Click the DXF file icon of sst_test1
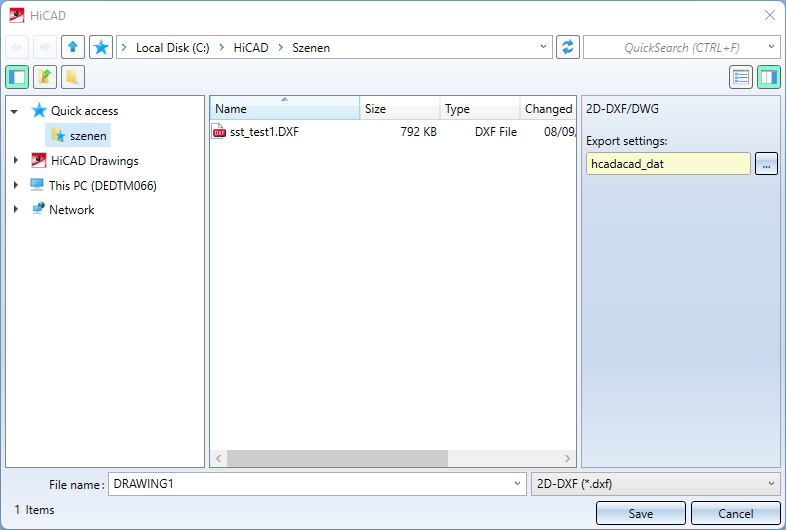The width and height of the screenshot is (786, 530). 219,131
